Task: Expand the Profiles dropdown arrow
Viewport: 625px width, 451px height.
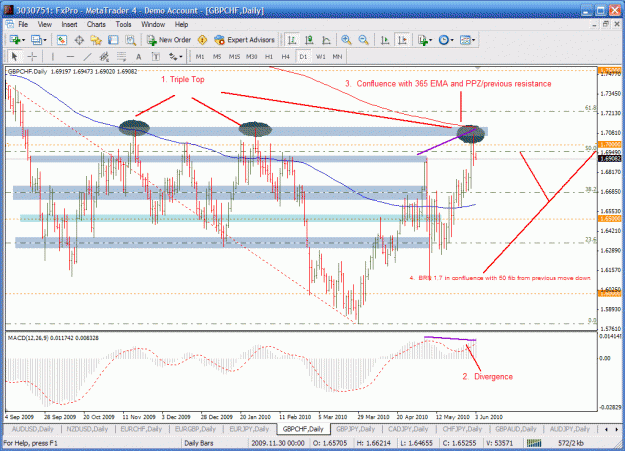Action: point(45,40)
